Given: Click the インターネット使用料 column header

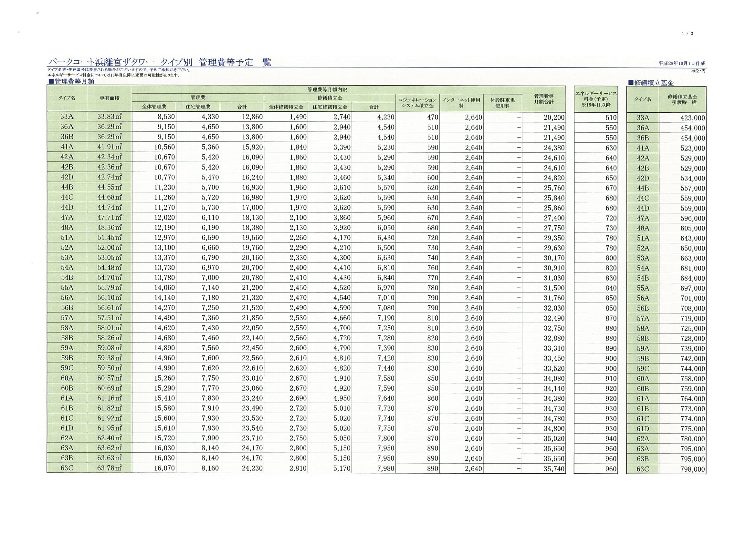Looking at the screenshot, I should [461, 102].
